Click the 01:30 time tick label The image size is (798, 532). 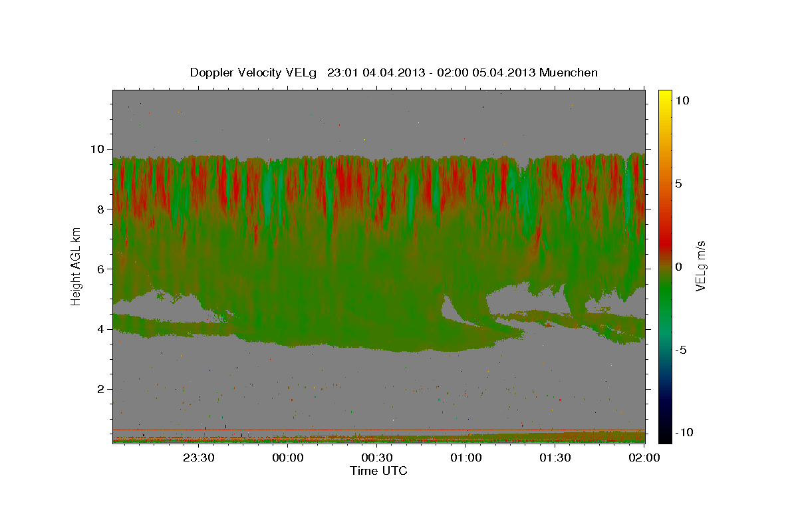[555, 458]
